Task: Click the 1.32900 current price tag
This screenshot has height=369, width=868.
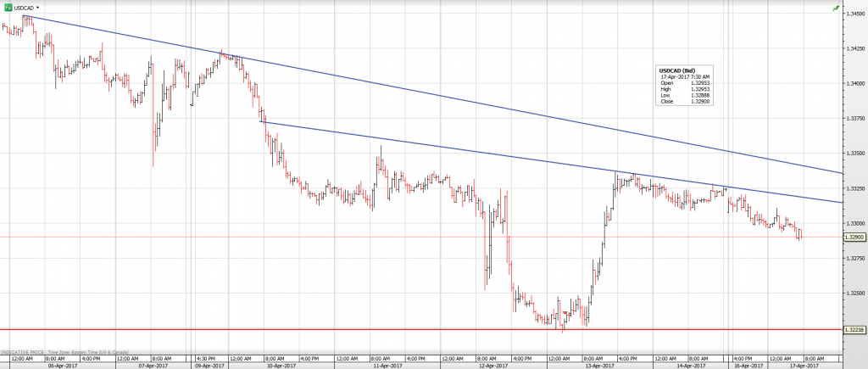Action: click(x=854, y=238)
